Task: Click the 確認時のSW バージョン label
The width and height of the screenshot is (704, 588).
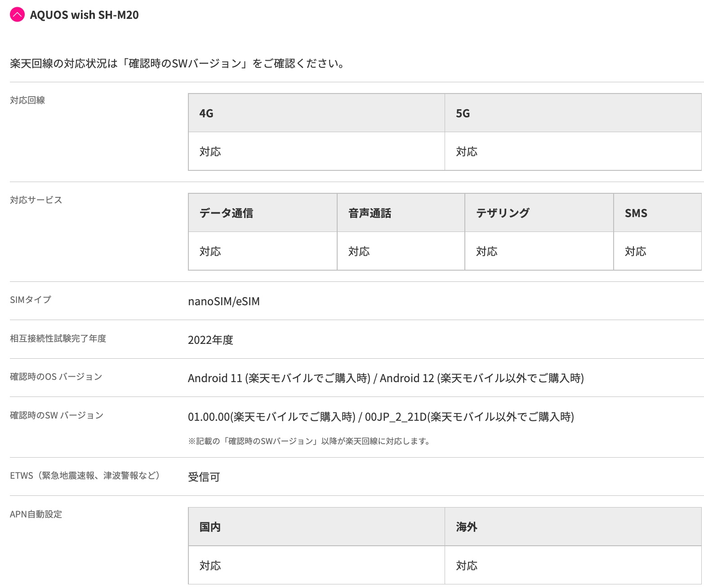Action: (x=57, y=415)
